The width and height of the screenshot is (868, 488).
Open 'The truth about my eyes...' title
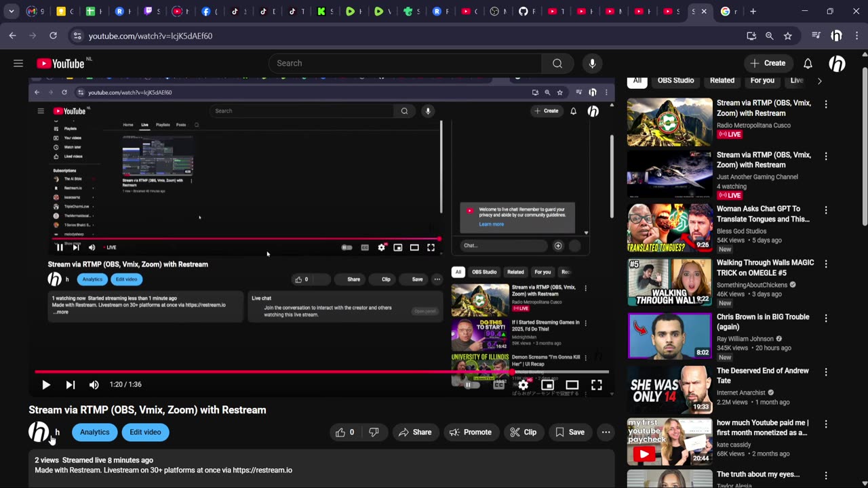(x=758, y=474)
